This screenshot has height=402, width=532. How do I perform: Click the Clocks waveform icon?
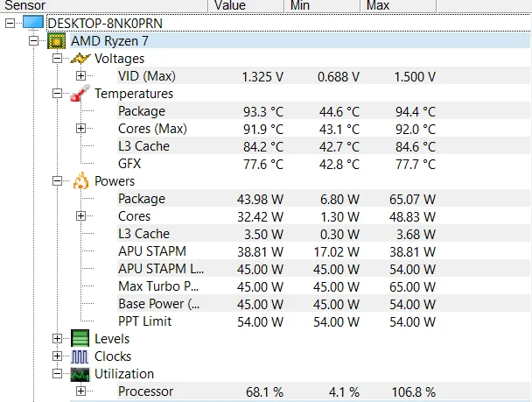[80, 356]
